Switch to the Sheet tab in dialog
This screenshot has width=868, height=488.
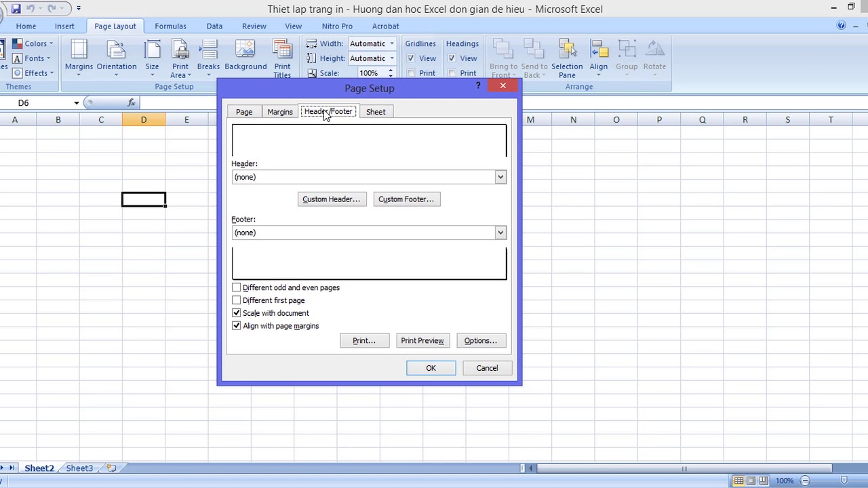click(376, 112)
